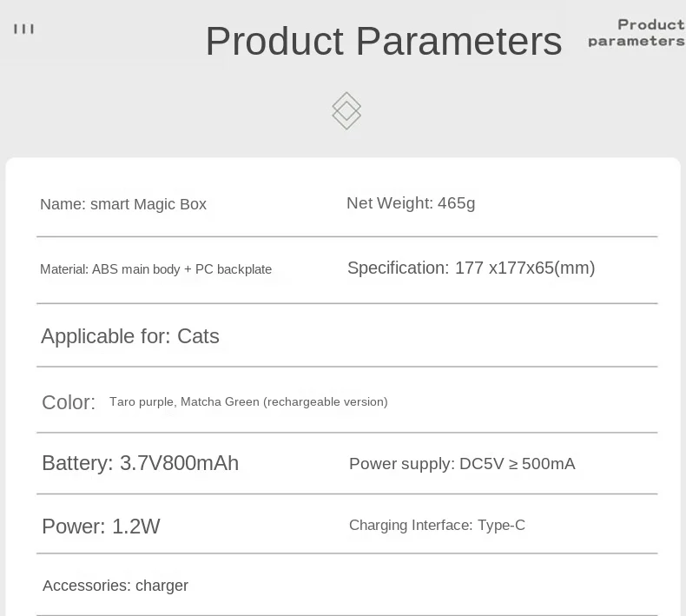Click the double diamond icon below the title

point(346,111)
